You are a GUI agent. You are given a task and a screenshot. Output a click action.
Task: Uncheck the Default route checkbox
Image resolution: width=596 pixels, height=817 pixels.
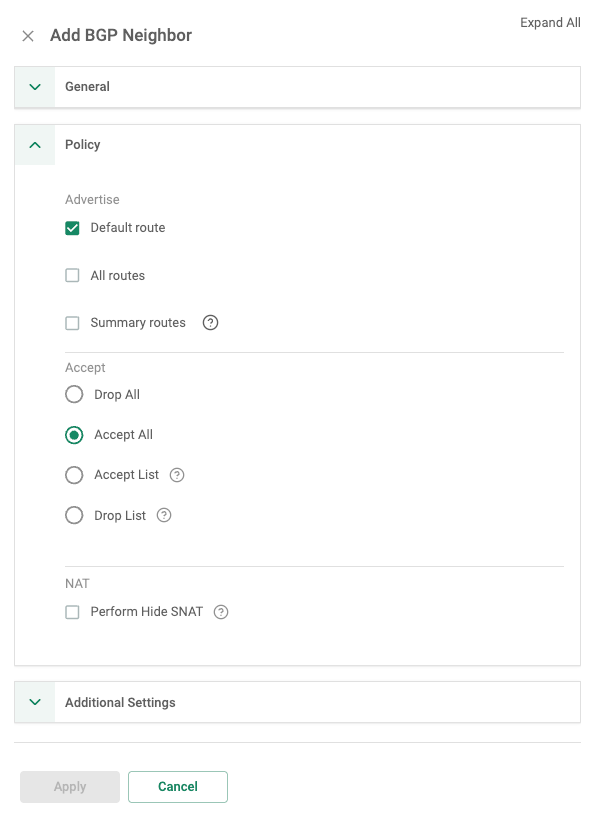pos(72,228)
